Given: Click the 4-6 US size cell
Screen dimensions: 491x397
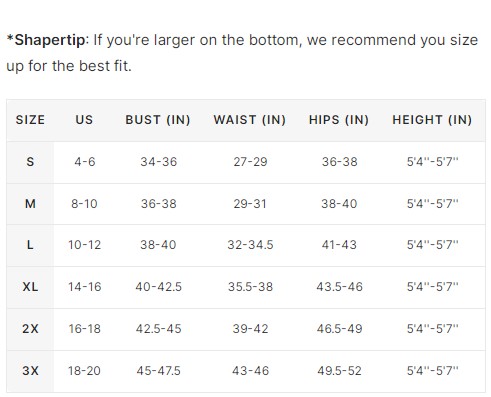Looking at the screenshot, I should (x=85, y=162).
